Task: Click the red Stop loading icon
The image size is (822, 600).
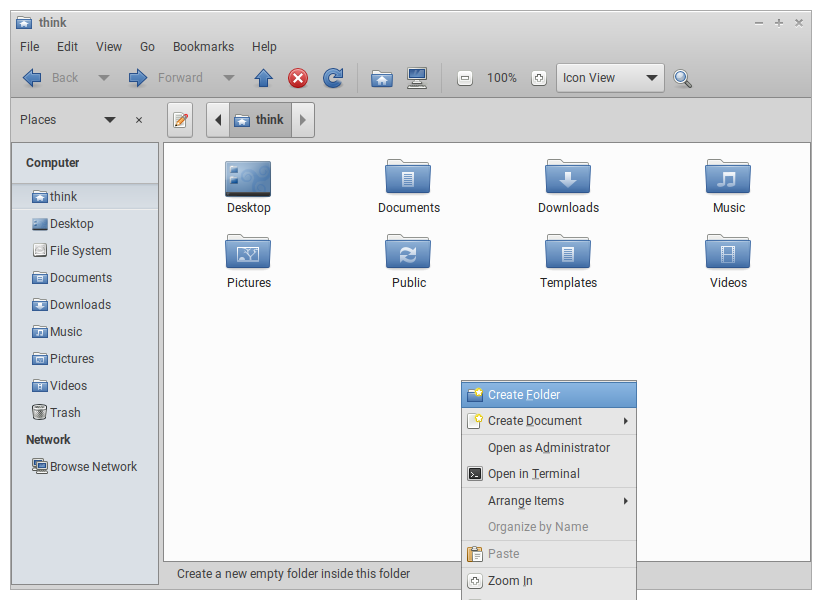Action: 298,79
